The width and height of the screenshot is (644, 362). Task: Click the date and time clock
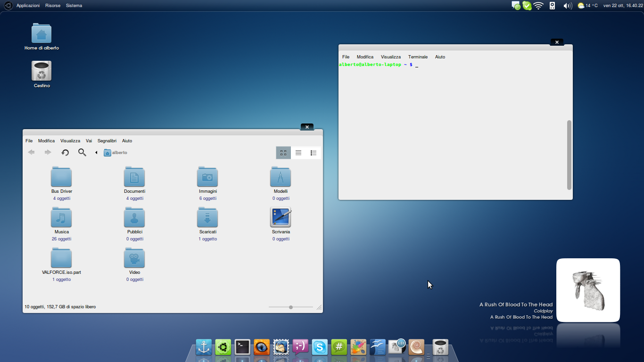(x=623, y=6)
